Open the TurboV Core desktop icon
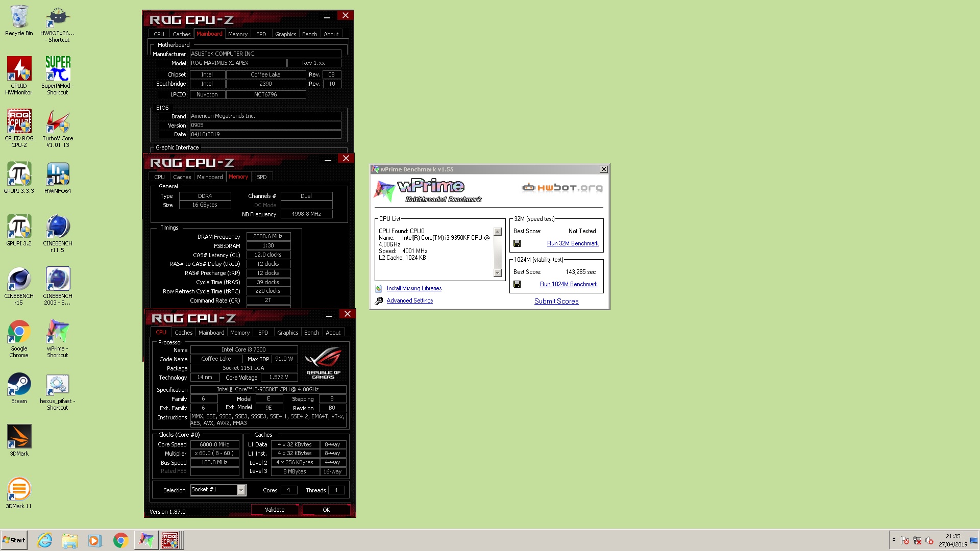Screen dimensions: 980x551 pyautogui.click(x=58, y=128)
